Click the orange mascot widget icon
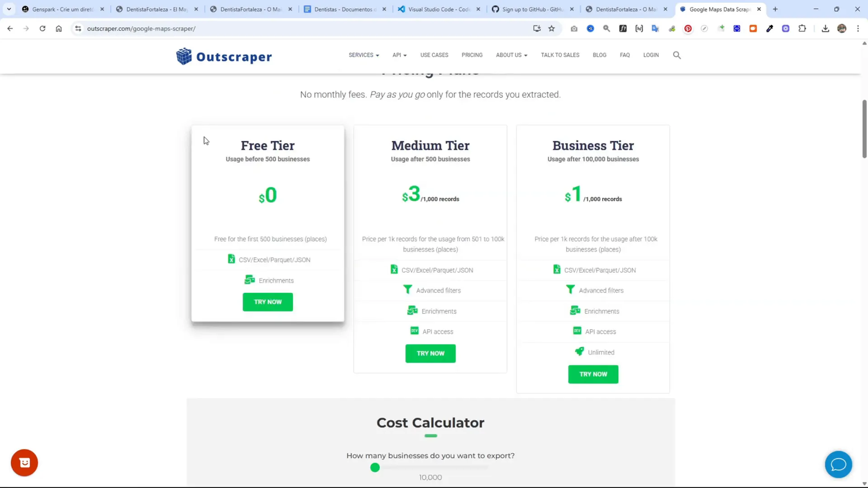868x488 pixels. [x=24, y=462]
